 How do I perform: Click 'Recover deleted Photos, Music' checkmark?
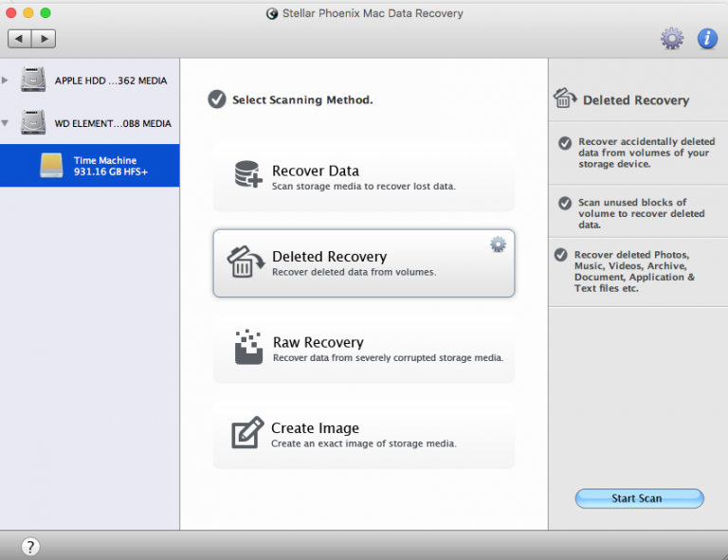[x=561, y=255]
